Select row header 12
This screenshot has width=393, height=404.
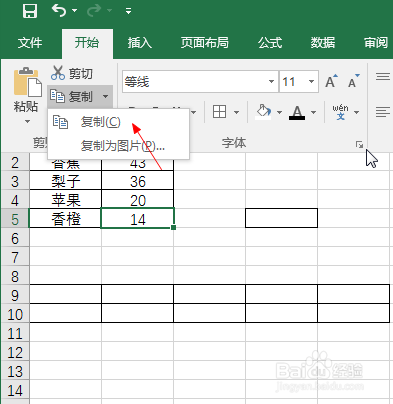click(15, 352)
